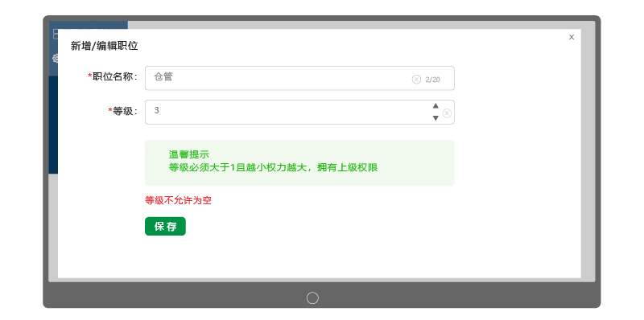Click the 等级不允许为空 error message
The width and height of the screenshot is (644, 320).
pos(178,201)
